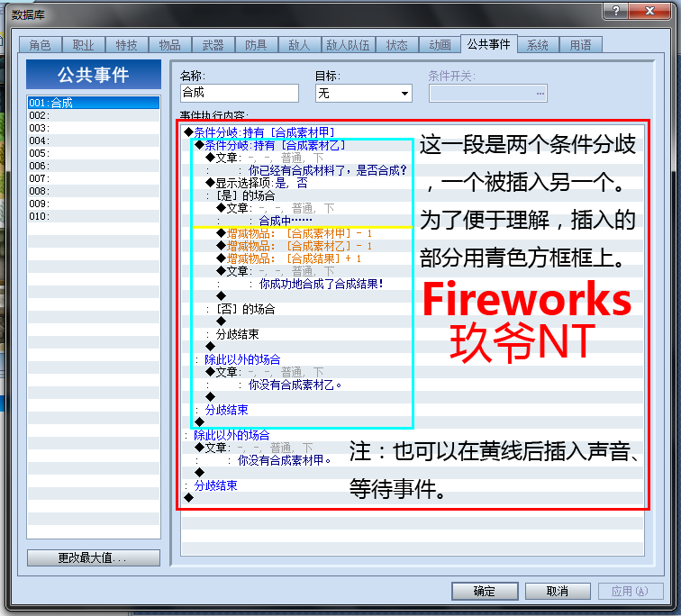Go to the 系统 tab
The height and width of the screenshot is (616, 681).
coord(538,45)
